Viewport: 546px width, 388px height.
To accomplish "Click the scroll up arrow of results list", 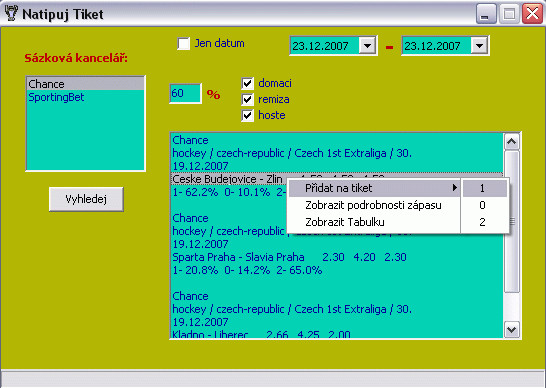I will point(512,141).
